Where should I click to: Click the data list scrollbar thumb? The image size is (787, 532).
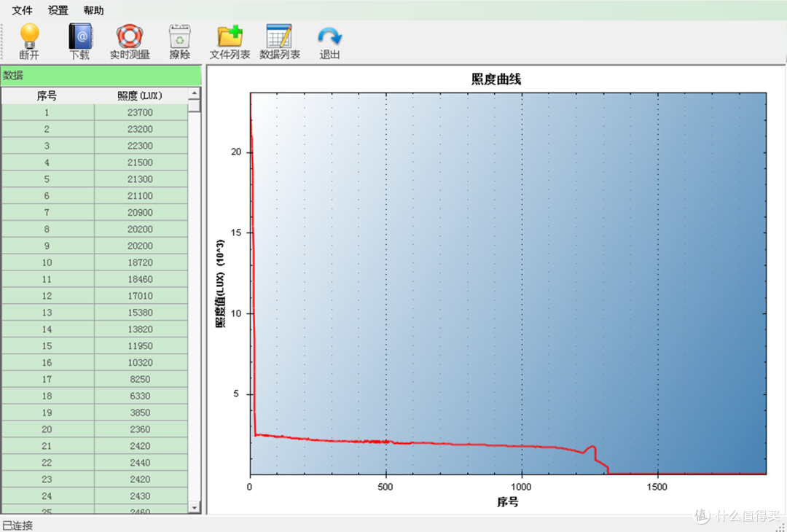(x=195, y=106)
